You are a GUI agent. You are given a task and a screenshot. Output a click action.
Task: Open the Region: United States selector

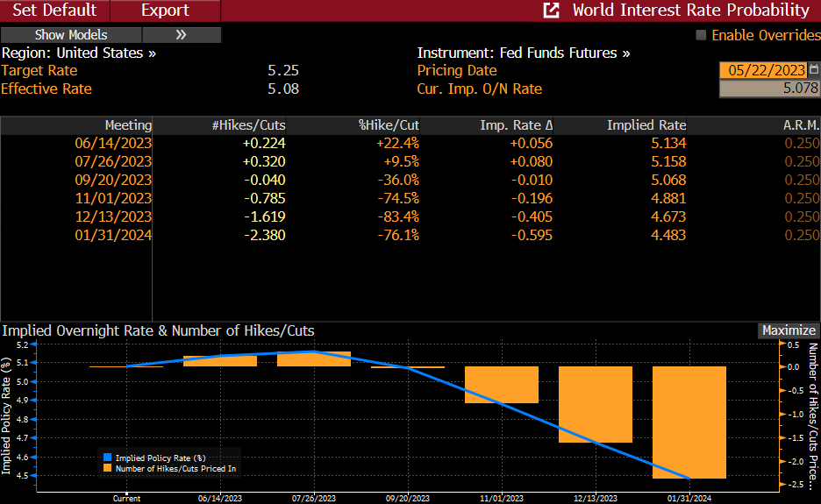pyautogui.click(x=79, y=53)
